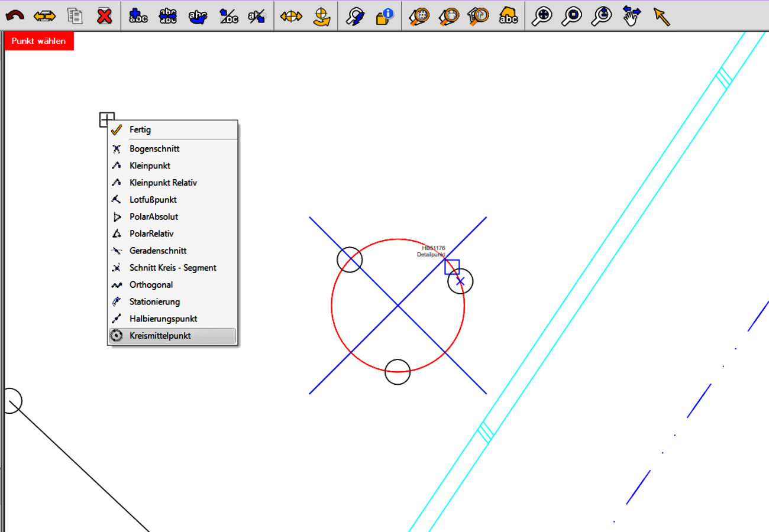This screenshot has height=532, width=769.
Task: Click the blue square at Detailpunkt HB51176
Action: [452, 267]
